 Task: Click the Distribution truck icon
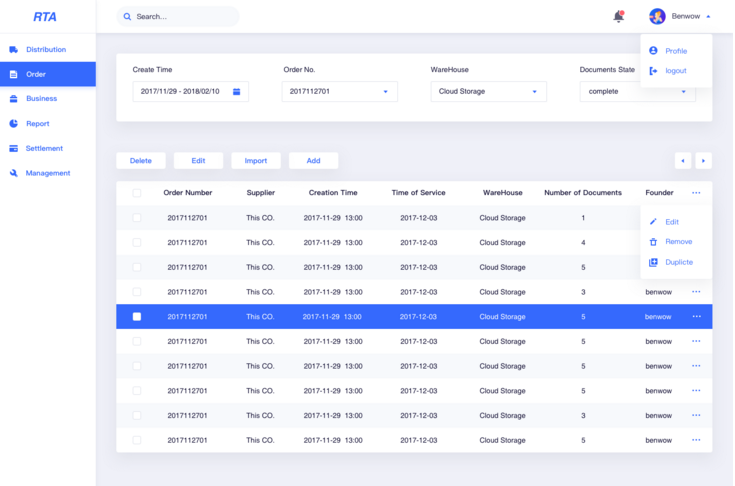tap(14, 49)
